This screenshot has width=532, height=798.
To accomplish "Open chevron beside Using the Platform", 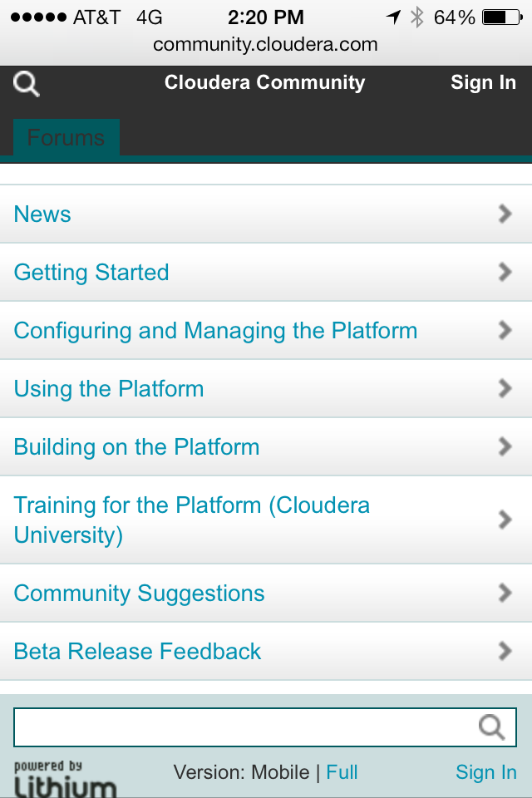I will [504, 389].
